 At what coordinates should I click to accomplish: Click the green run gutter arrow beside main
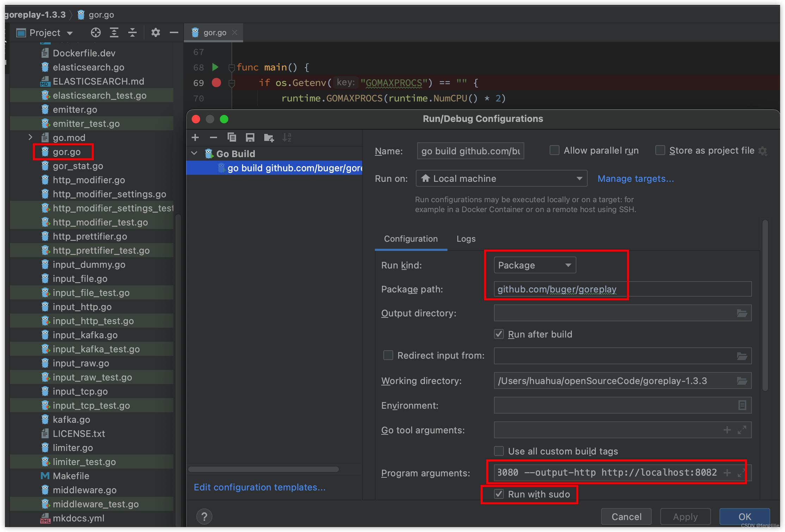[x=215, y=67]
